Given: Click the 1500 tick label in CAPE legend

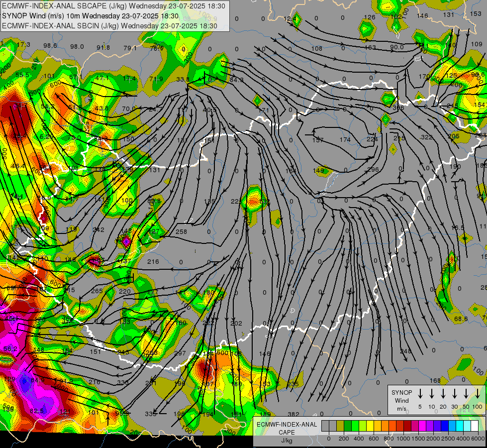Looking at the screenshot, I should [418, 439].
